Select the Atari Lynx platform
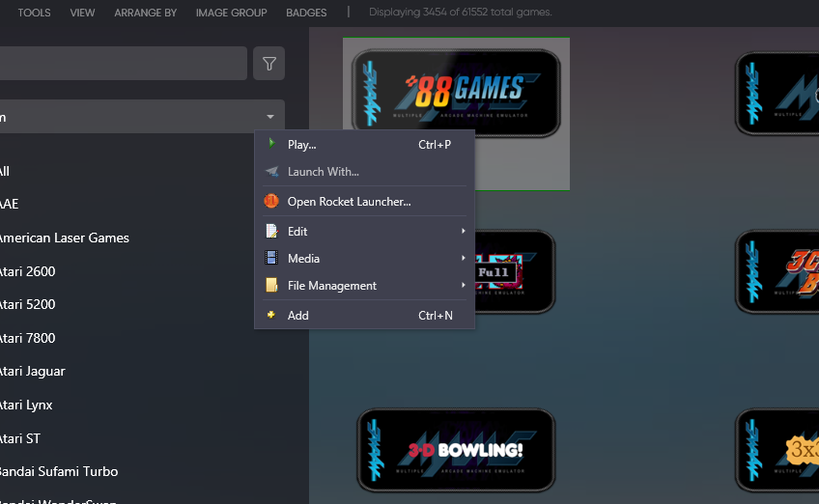Screen dimensions: 819x504 [26, 405]
